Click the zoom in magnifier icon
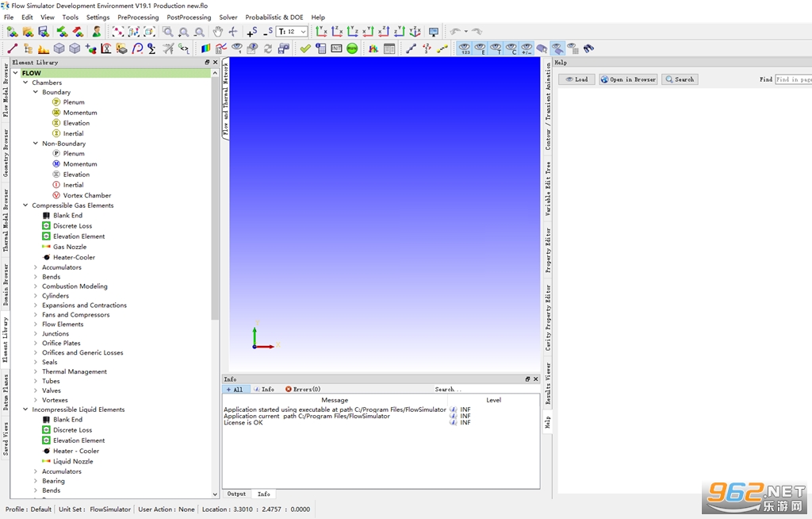This screenshot has width=812, height=519. pos(183,32)
